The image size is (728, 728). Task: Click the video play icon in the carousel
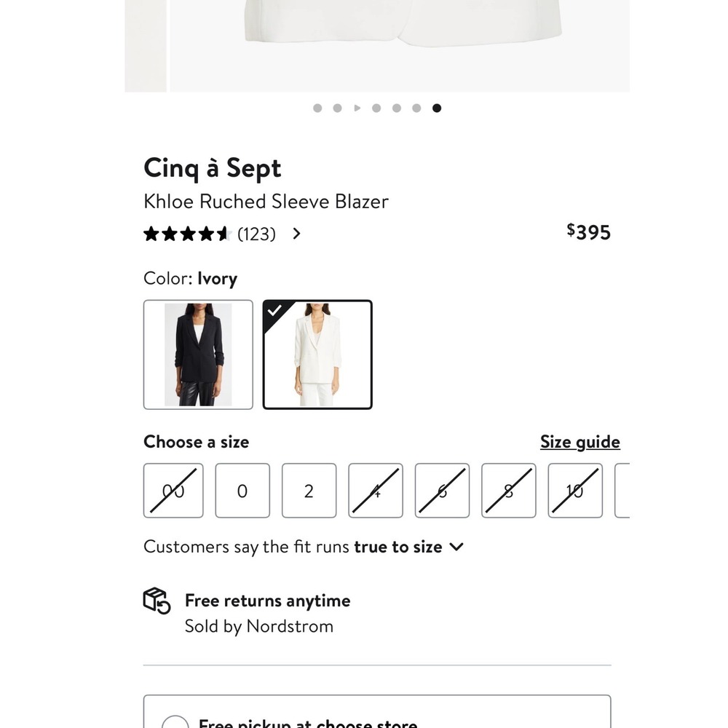click(357, 108)
